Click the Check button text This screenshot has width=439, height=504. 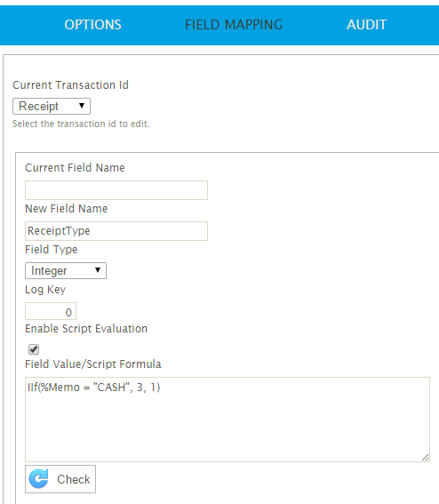click(x=74, y=479)
